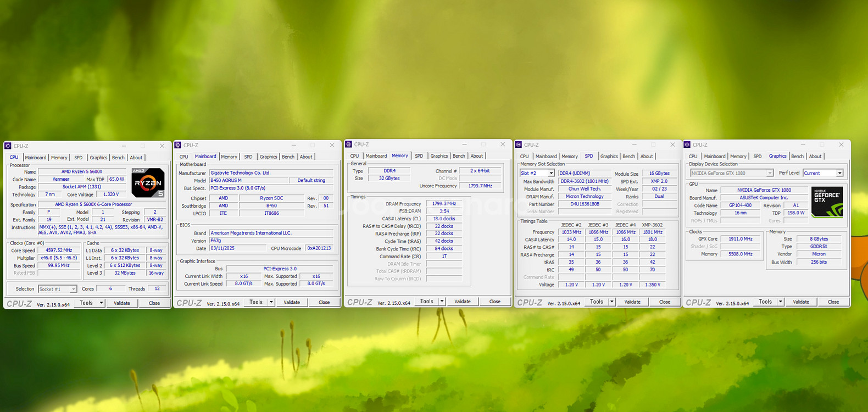Click Close button in the SPD window

click(x=665, y=302)
